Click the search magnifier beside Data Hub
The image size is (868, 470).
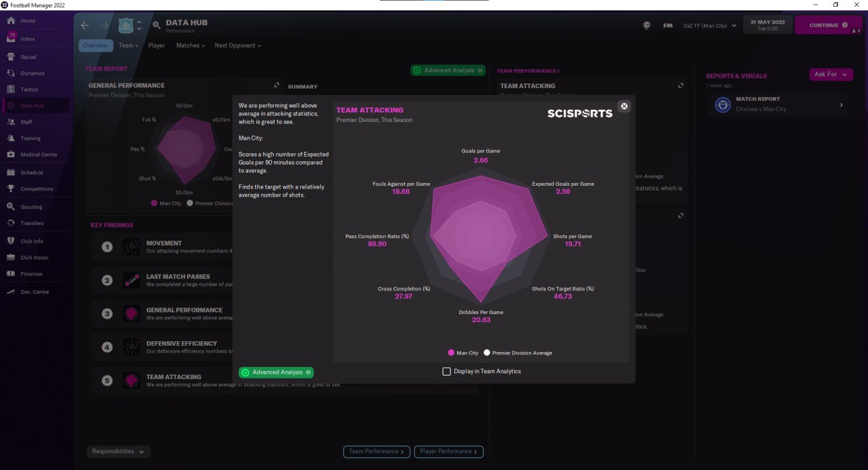click(x=157, y=26)
